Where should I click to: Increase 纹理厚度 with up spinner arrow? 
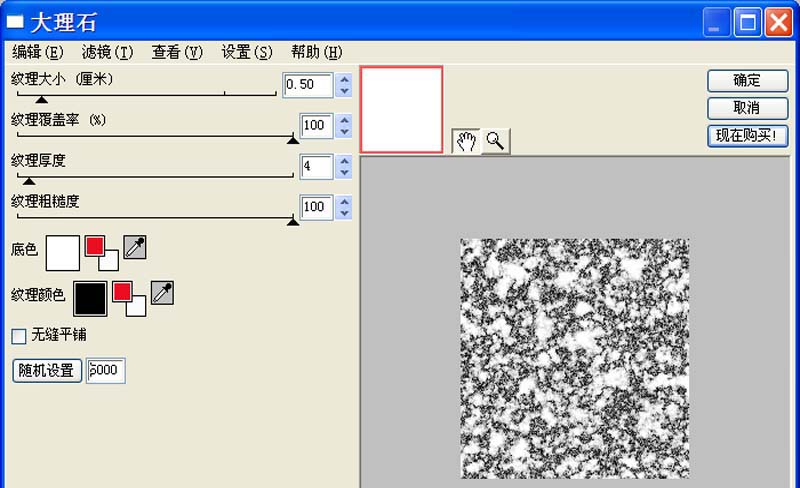(345, 160)
